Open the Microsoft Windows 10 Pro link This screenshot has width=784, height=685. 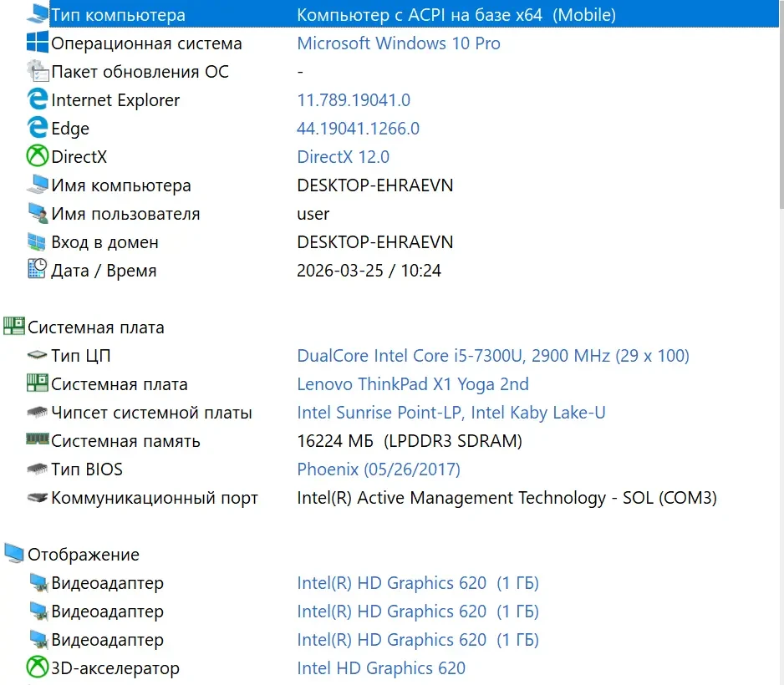click(x=399, y=43)
